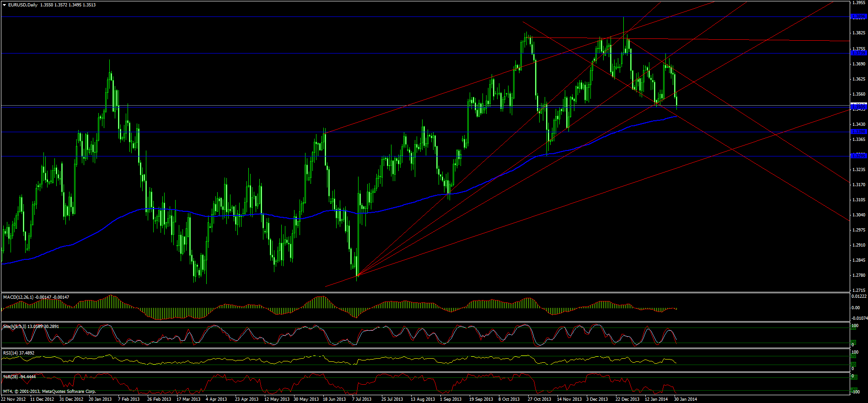Click the blue 1.3896 price level tag
Image resolution: width=868 pixels, height=403 pixels.
tap(858, 16)
